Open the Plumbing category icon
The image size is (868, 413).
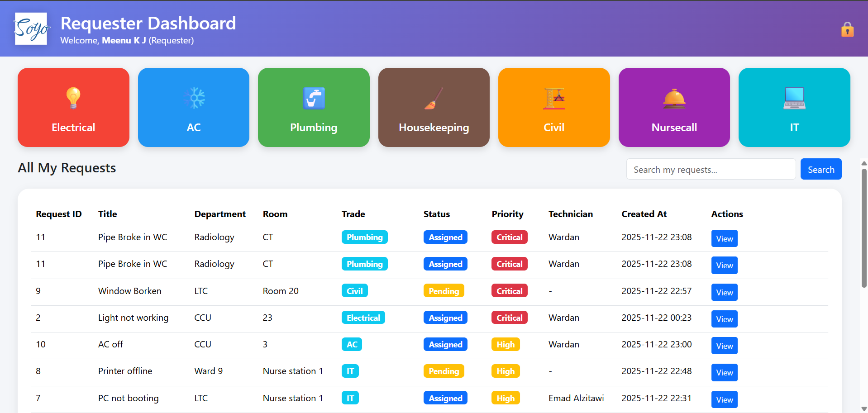(x=314, y=99)
